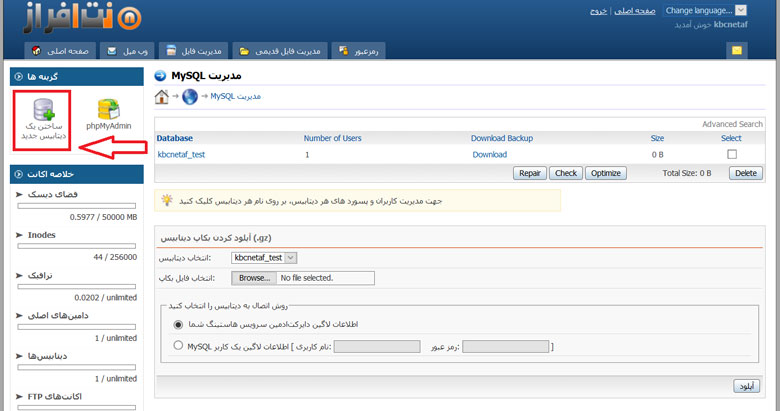Click the Select column header

coord(731,138)
